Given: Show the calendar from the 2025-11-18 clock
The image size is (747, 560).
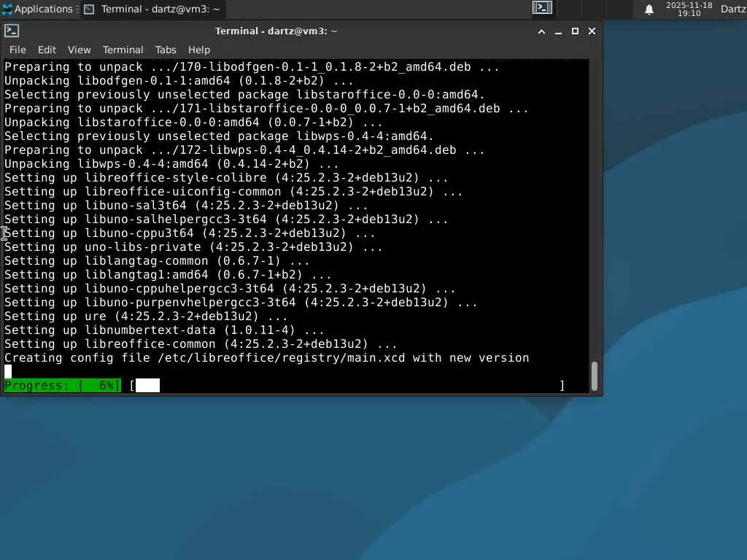Looking at the screenshot, I should coord(689,9).
